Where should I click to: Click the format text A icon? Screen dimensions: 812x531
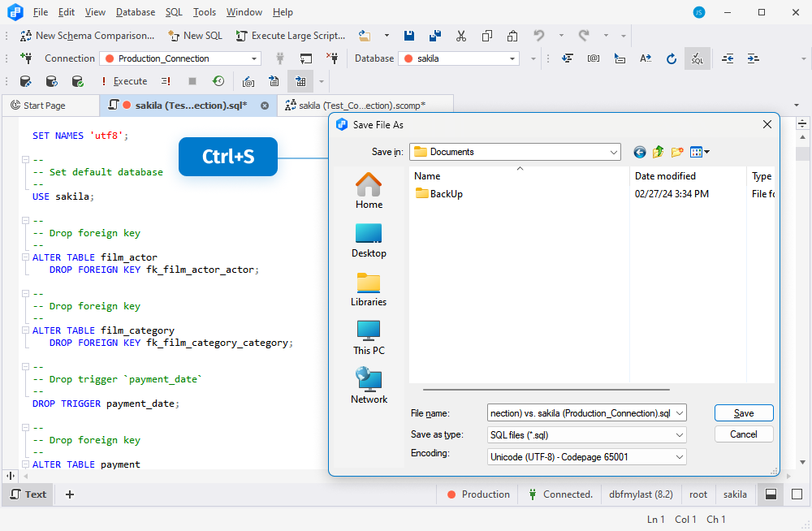point(646,58)
